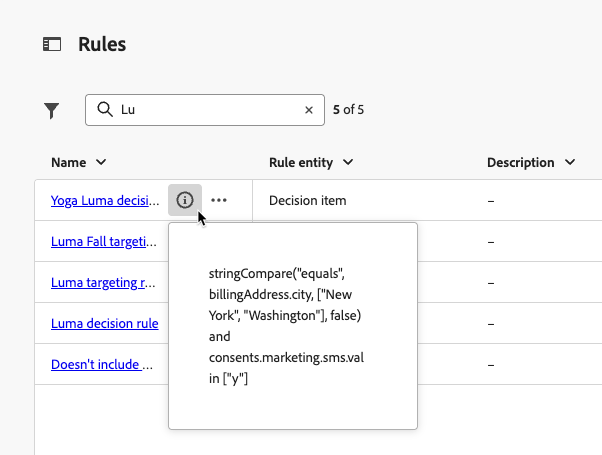Screen dimensions: 602x455
Task: Clear the search with the X icon
Action: pyautogui.click(x=309, y=110)
